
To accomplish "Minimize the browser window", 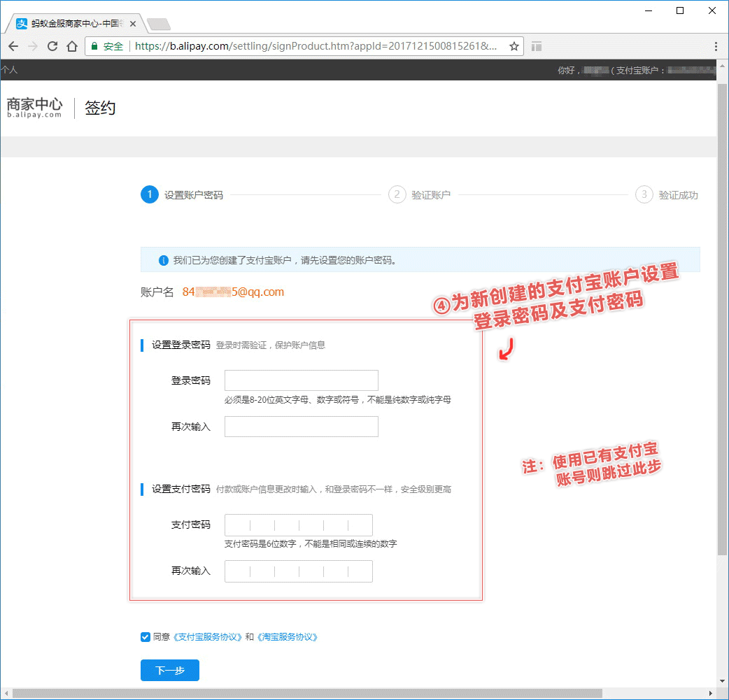I will 649,10.
